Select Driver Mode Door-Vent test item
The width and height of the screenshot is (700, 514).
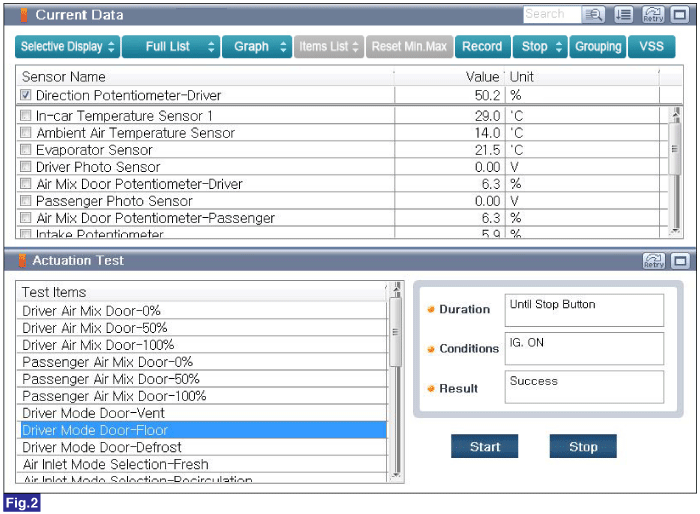[202, 413]
